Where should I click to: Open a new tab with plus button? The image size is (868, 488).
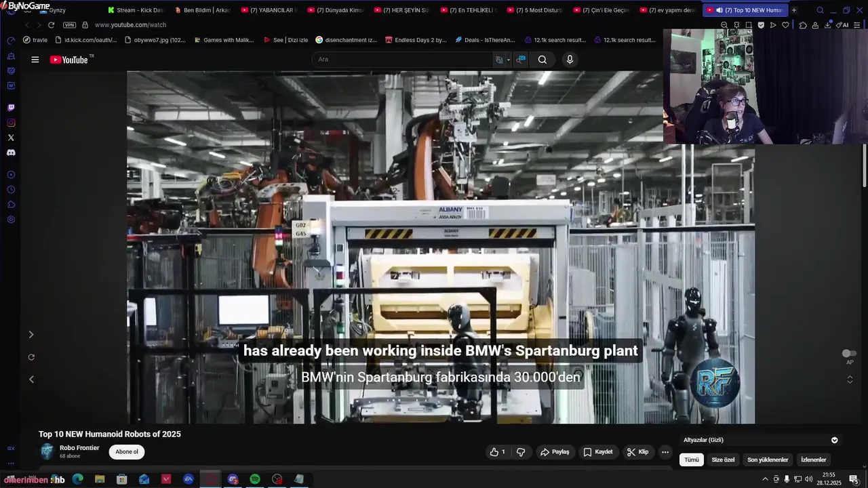(794, 10)
